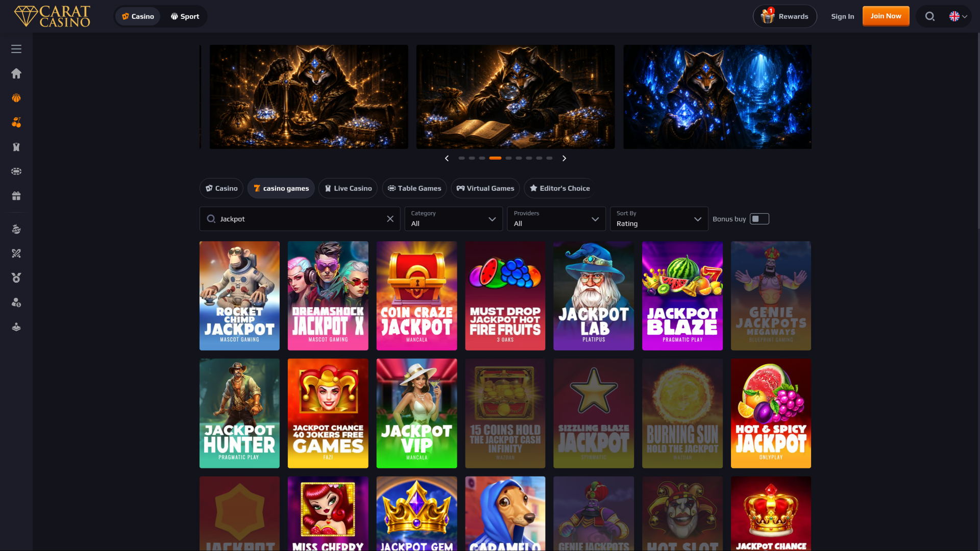This screenshot has height=551, width=980.
Task: Select the Live Casino filter tab
Action: [x=348, y=188]
